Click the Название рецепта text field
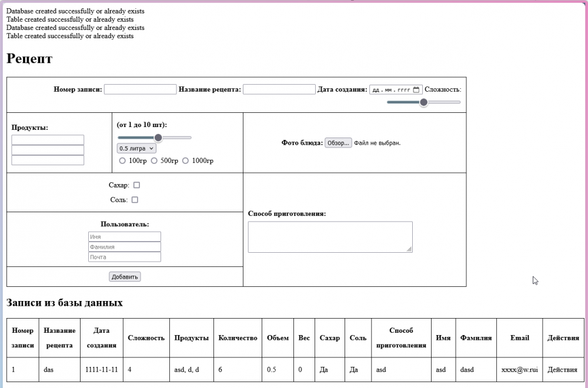Screen dimensions: 588x388 coord(279,89)
